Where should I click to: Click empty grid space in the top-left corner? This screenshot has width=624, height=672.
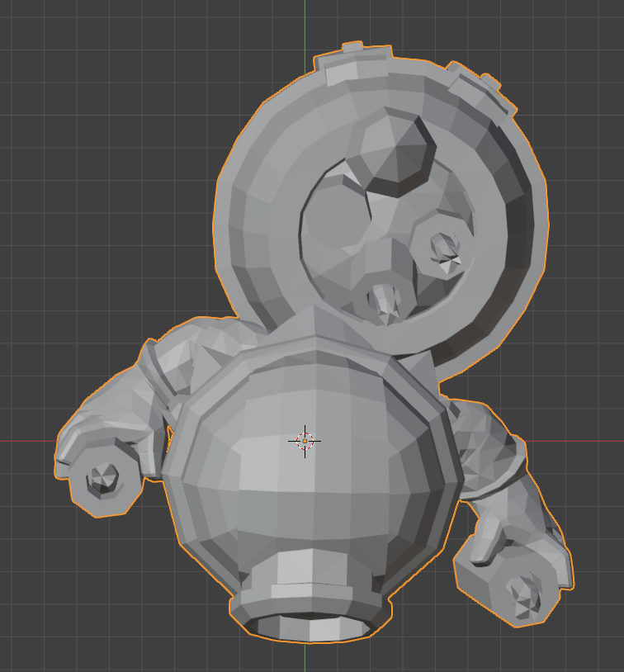coord(50,50)
